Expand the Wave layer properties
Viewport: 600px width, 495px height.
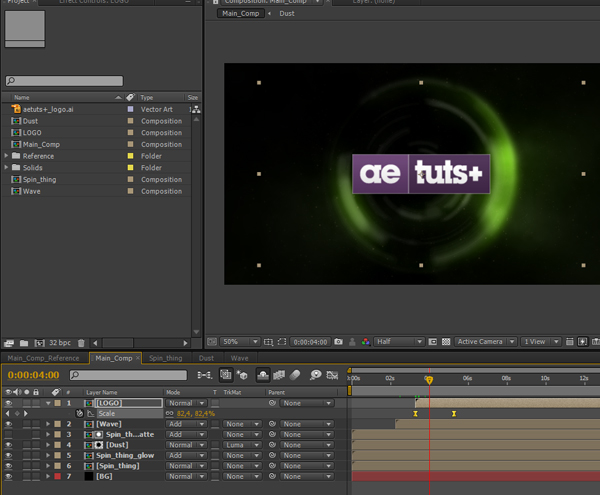coord(48,424)
